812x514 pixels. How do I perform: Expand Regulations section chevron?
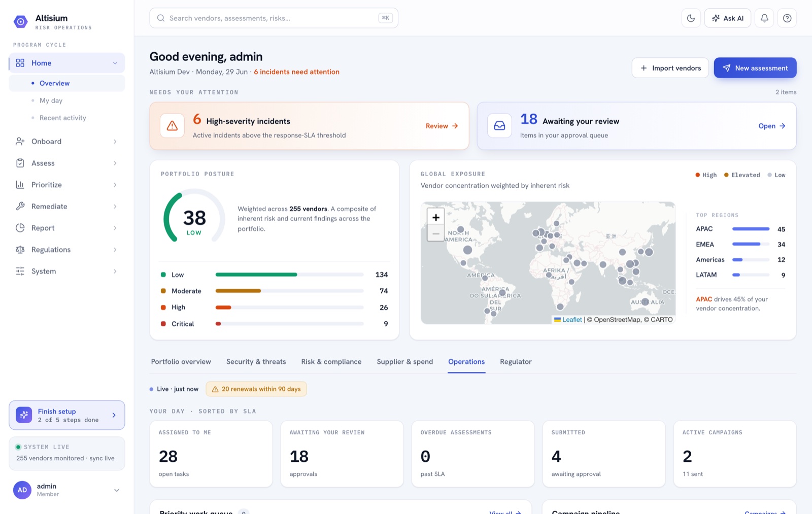pos(115,250)
